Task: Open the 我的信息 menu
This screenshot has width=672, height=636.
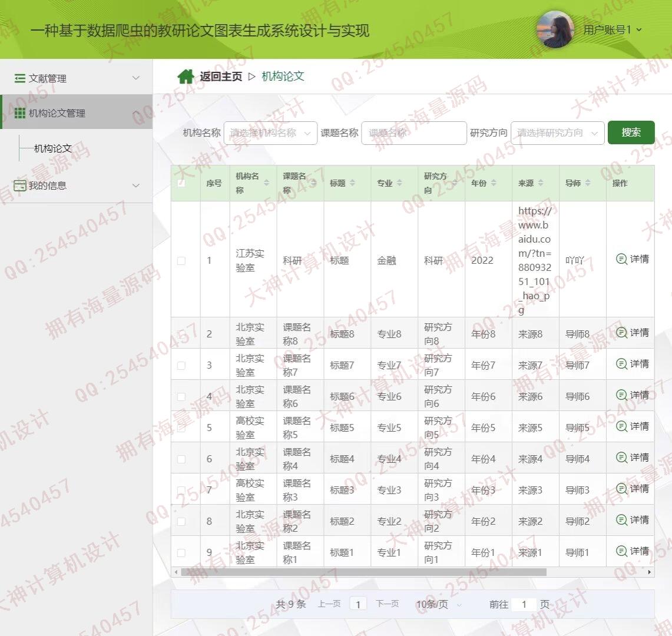Action: pos(77,185)
